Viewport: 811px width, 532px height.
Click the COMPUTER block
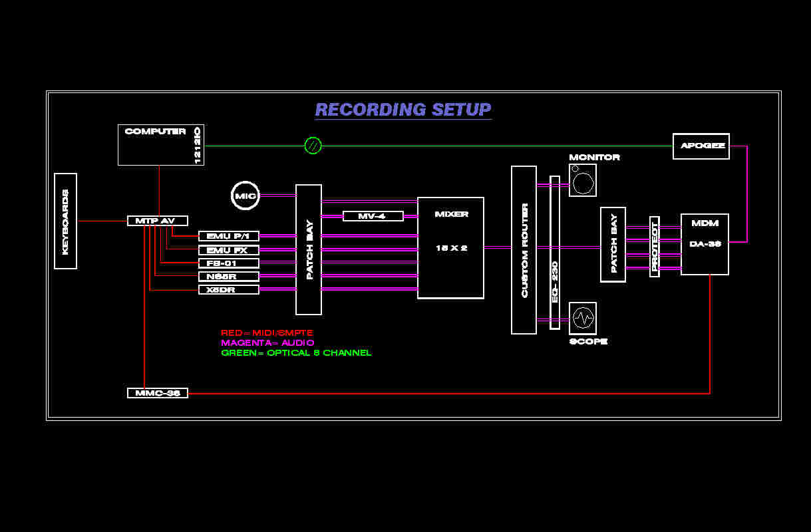(161, 144)
